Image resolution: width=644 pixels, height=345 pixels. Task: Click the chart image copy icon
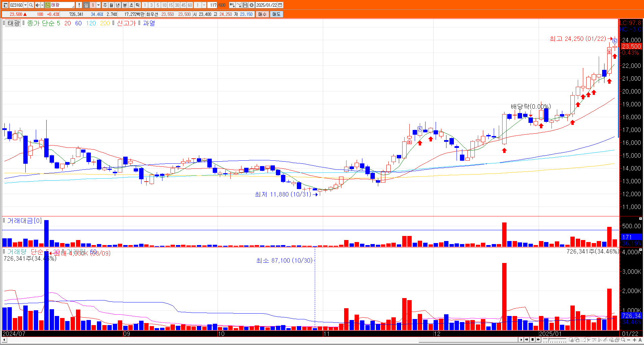pos(617,340)
